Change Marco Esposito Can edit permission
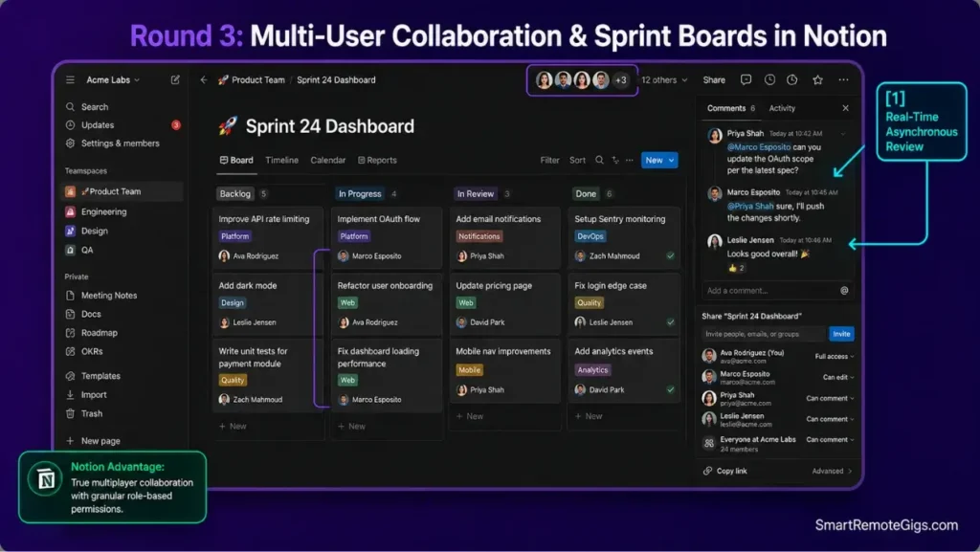 point(838,377)
